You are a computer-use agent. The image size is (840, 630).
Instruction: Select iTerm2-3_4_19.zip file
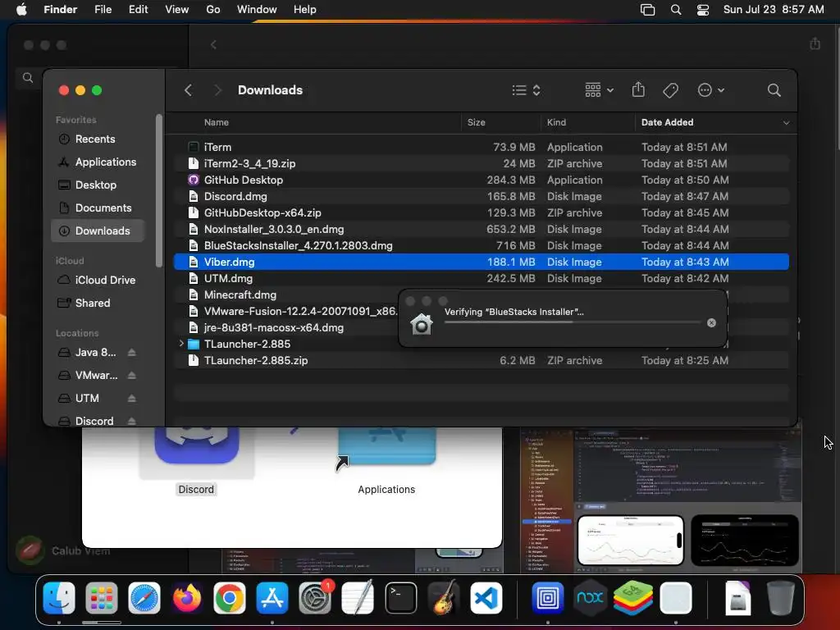click(x=481, y=163)
